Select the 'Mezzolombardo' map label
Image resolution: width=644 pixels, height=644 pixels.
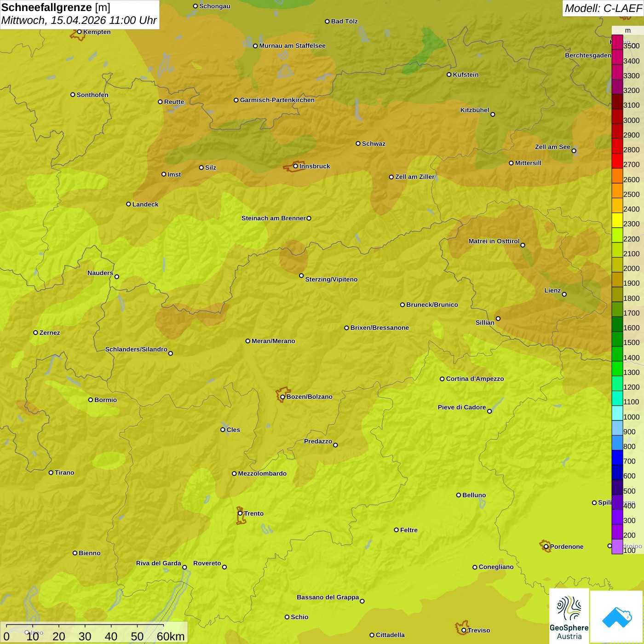click(262, 473)
